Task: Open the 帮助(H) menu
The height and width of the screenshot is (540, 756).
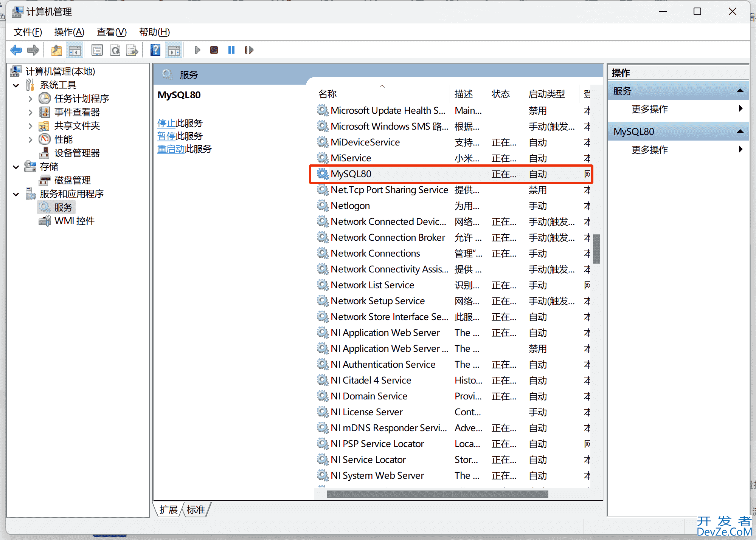Action: pos(155,32)
